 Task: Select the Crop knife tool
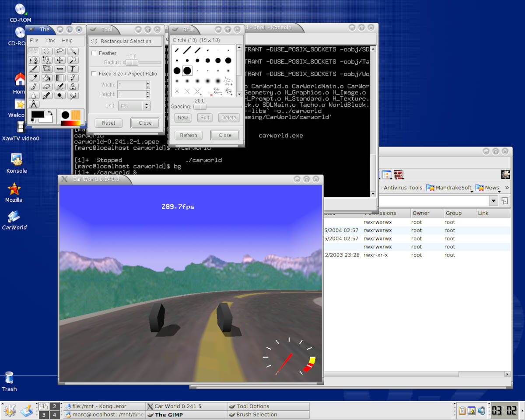(x=34, y=69)
